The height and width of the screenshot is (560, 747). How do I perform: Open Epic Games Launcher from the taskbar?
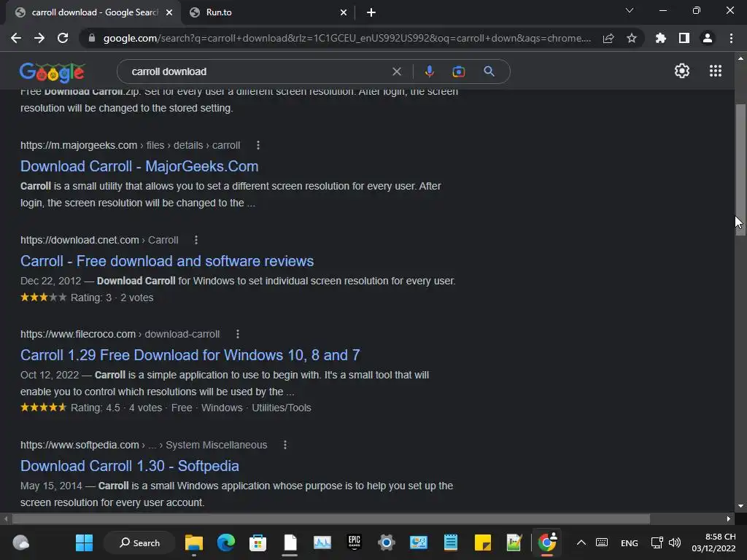[x=355, y=542]
